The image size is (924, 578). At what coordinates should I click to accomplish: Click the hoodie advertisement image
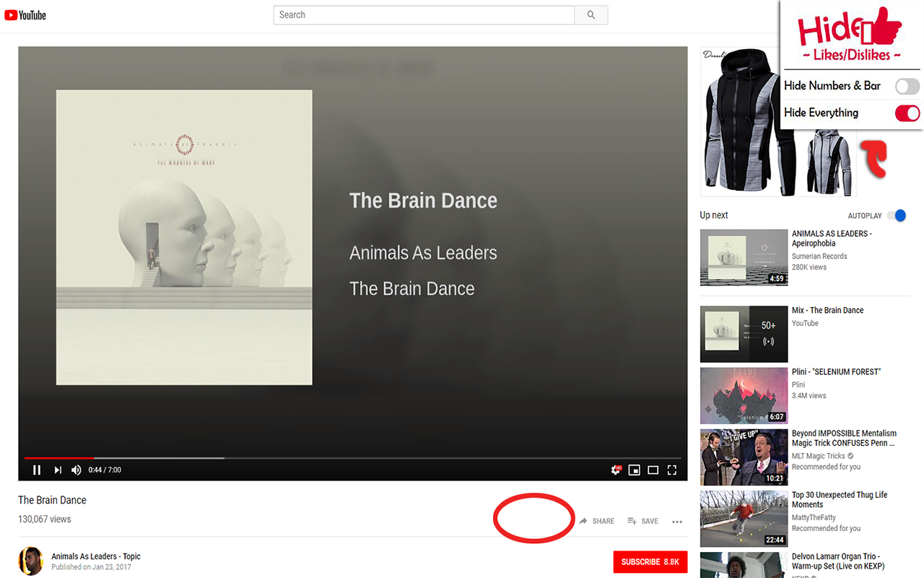pyautogui.click(x=778, y=121)
